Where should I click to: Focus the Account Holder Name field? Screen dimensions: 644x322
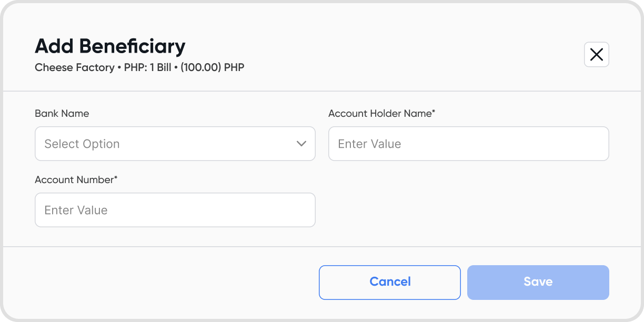[x=468, y=144]
